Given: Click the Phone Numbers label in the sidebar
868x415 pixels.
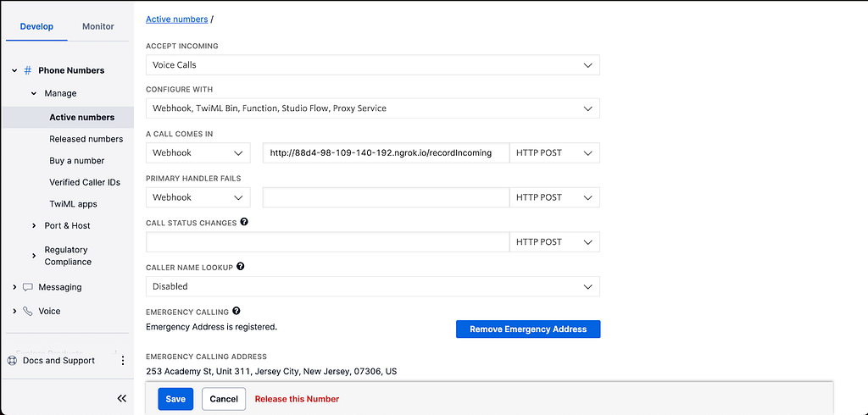Looking at the screenshot, I should point(71,70).
